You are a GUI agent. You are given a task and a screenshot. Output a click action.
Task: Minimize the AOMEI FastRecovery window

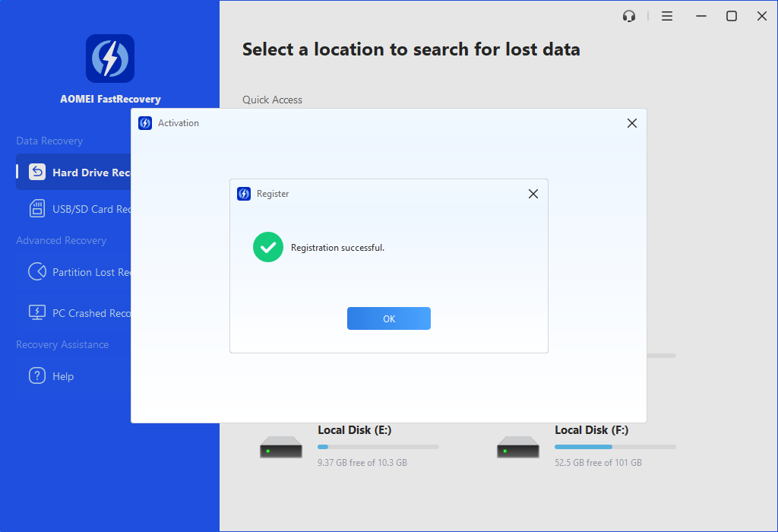point(699,16)
